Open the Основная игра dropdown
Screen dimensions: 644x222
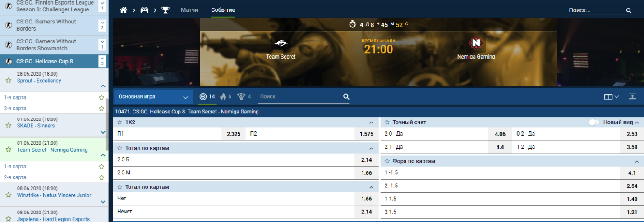[x=153, y=96]
